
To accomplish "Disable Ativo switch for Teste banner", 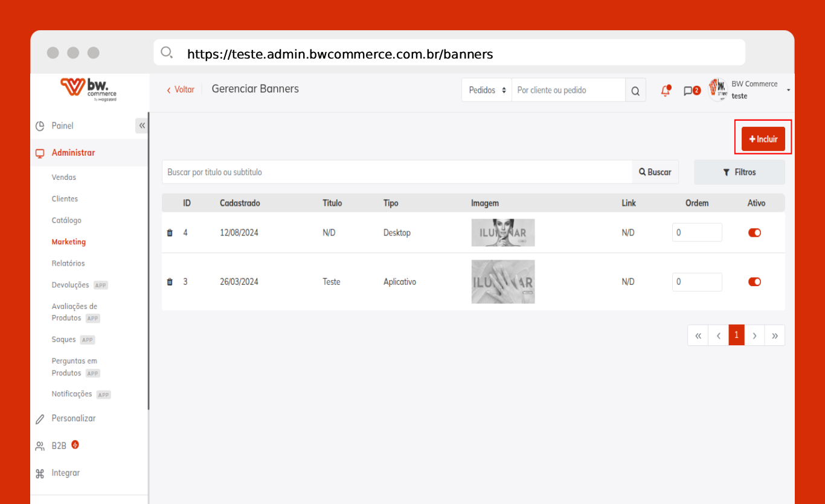I will tap(754, 282).
